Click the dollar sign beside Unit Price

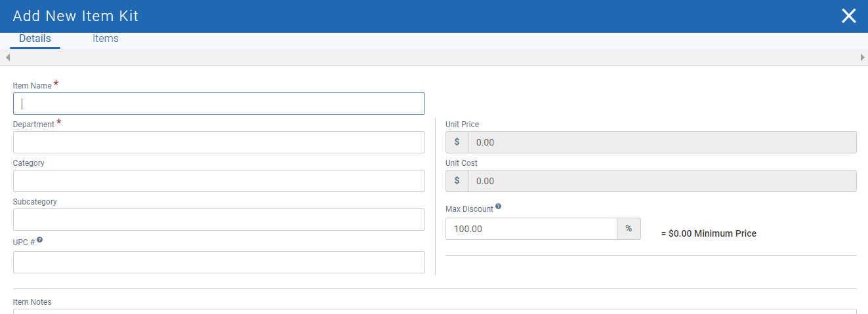[x=457, y=142]
